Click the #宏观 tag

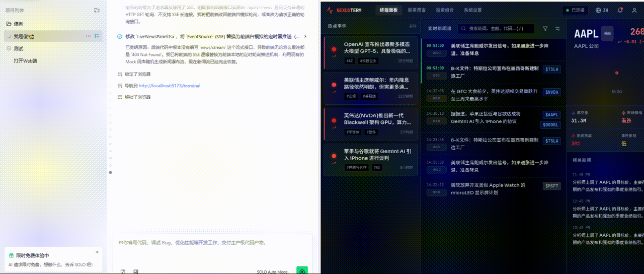(x=351, y=96)
